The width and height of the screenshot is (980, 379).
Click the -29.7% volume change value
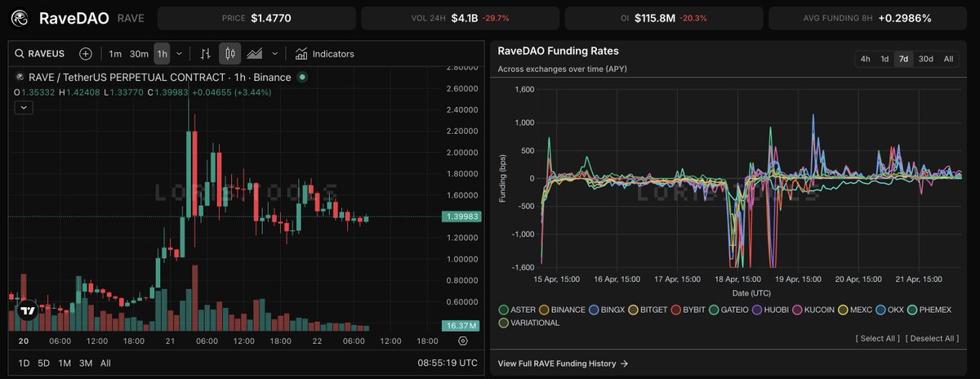pyautogui.click(x=497, y=18)
